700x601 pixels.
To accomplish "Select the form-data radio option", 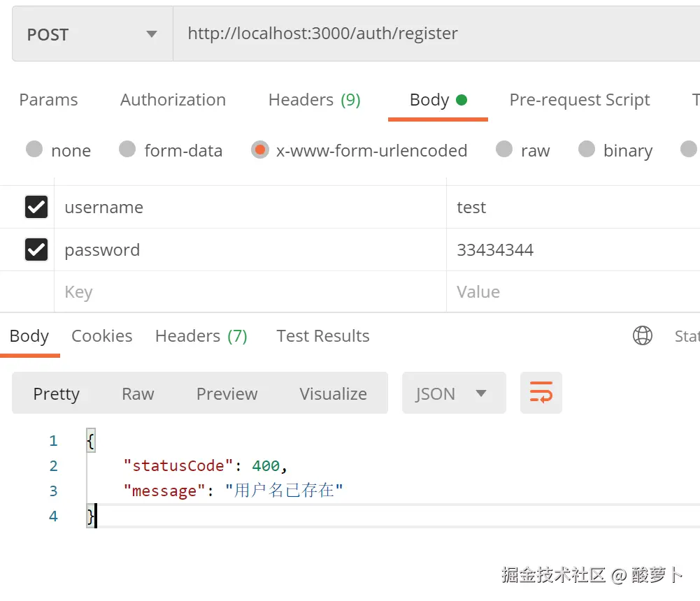I will (127, 150).
